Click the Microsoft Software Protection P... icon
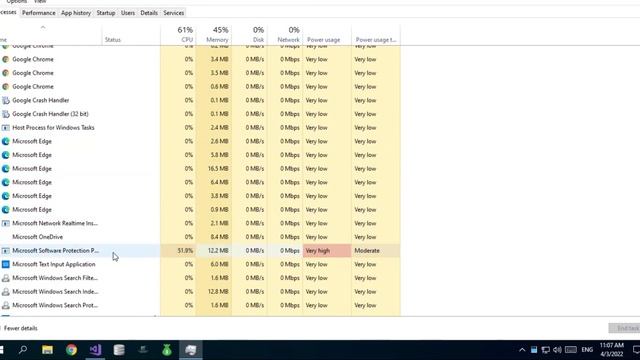This screenshot has height=360, width=640. pyautogui.click(x=5, y=251)
